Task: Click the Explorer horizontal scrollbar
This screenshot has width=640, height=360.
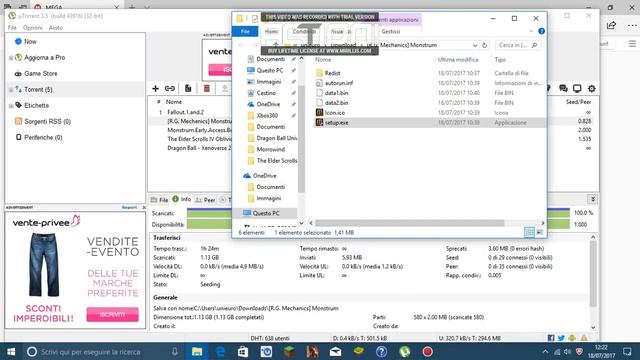Action: pos(409,223)
